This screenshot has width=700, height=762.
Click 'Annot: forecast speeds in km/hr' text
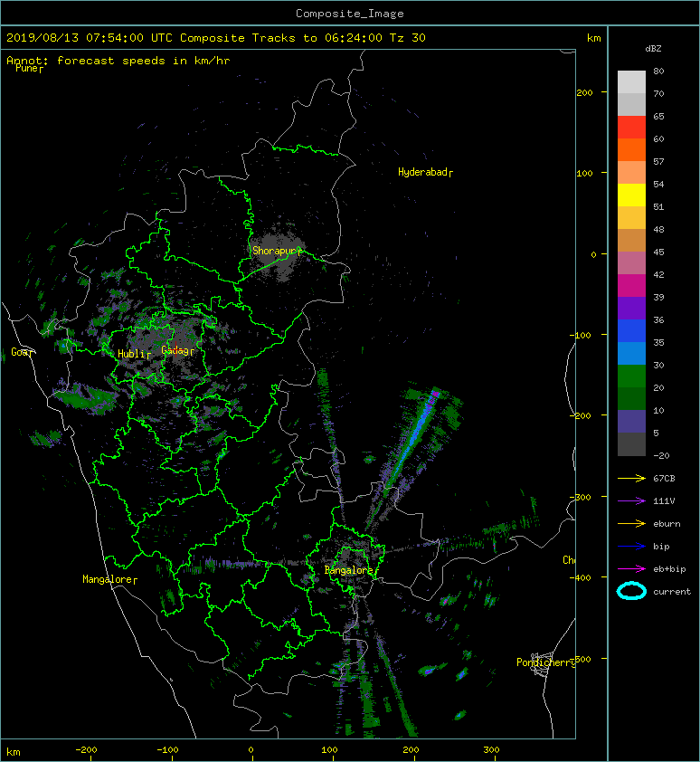[x=118, y=61]
